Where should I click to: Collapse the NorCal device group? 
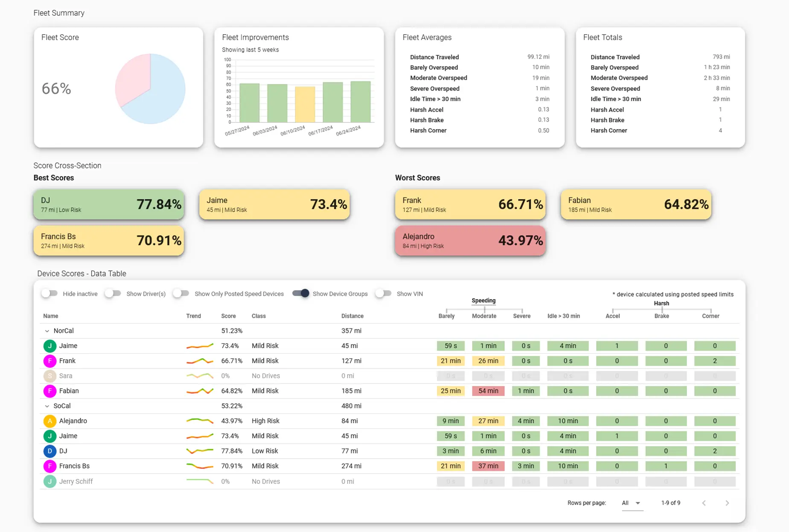click(47, 331)
